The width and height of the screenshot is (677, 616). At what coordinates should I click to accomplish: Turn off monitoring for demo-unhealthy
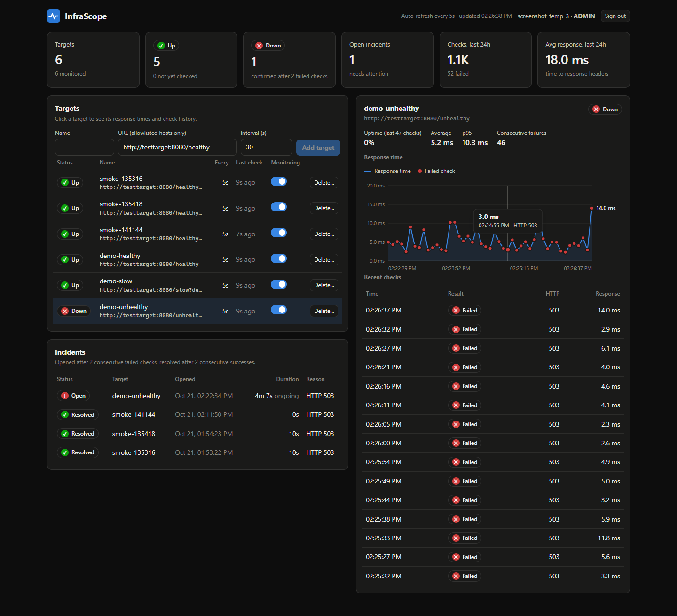pos(279,310)
